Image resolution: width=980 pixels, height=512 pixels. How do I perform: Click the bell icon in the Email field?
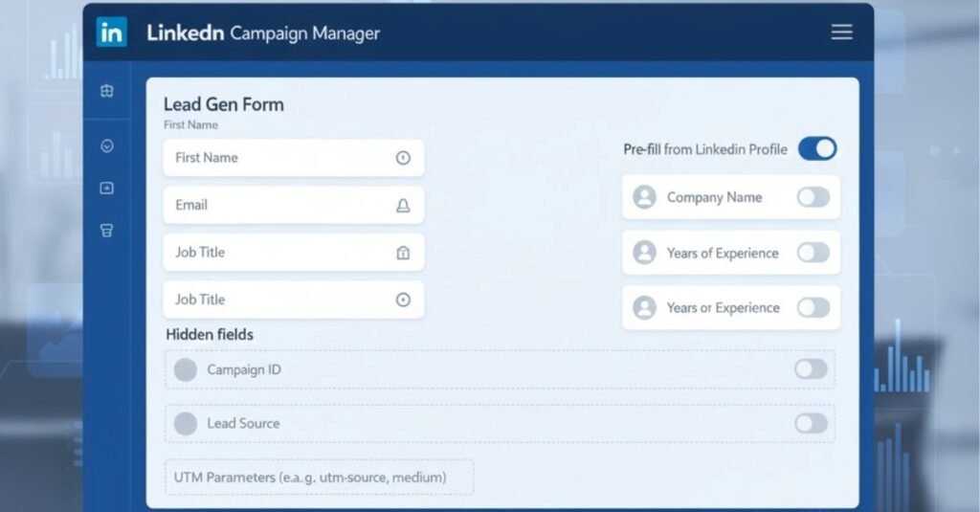[403, 205]
